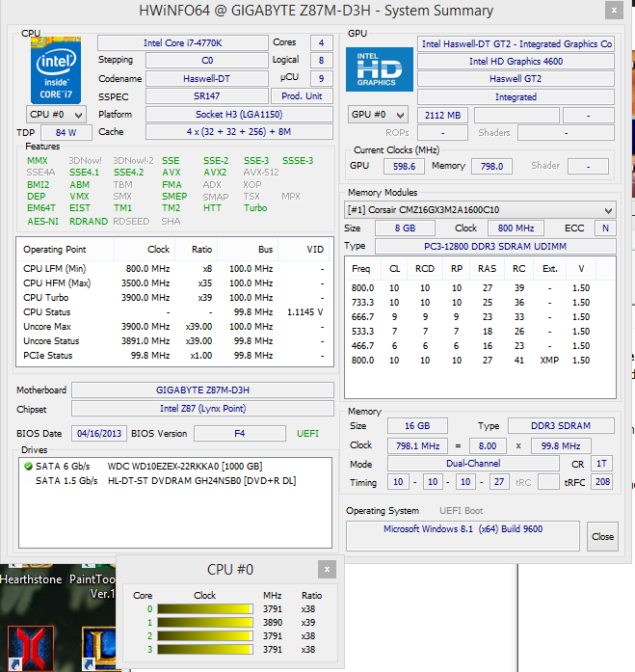This screenshot has width=635, height=672.
Task: Click the PC3-12800 DDR3 SDRAM UDIMM type field
Action: (495, 247)
